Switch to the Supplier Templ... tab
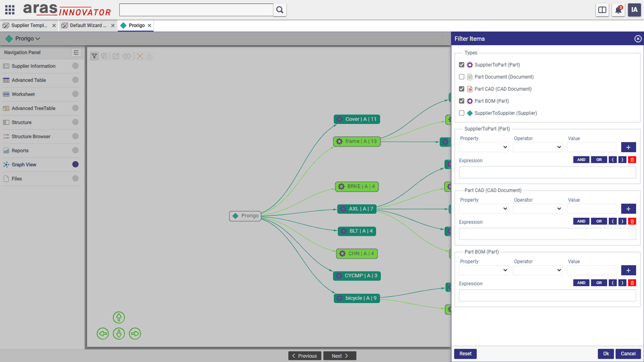The image size is (644, 362). click(x=29, y=25)
